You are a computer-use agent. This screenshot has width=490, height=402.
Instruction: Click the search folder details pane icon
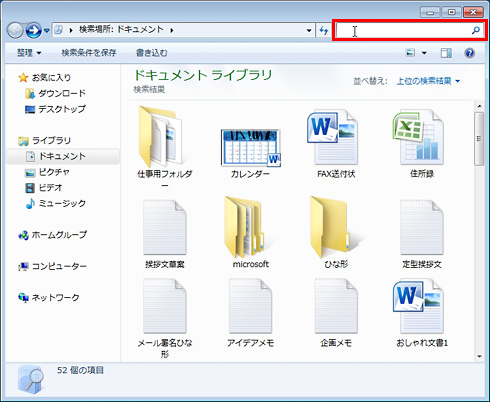point(31,379)
